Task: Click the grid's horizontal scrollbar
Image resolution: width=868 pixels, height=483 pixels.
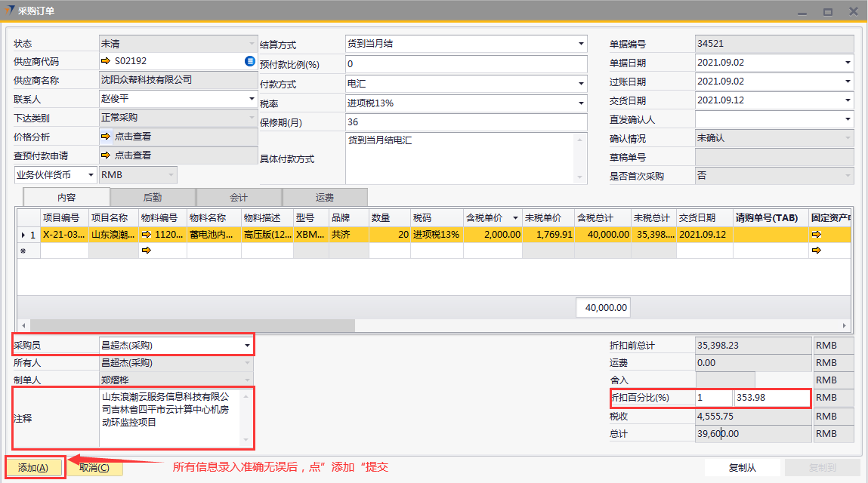Action: 189,326
